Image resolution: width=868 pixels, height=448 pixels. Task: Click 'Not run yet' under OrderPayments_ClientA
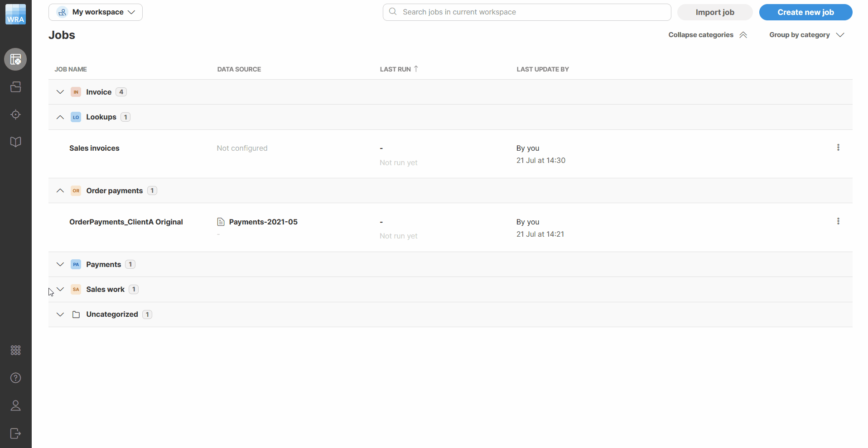pyautogui.click(x=399, y=236)
